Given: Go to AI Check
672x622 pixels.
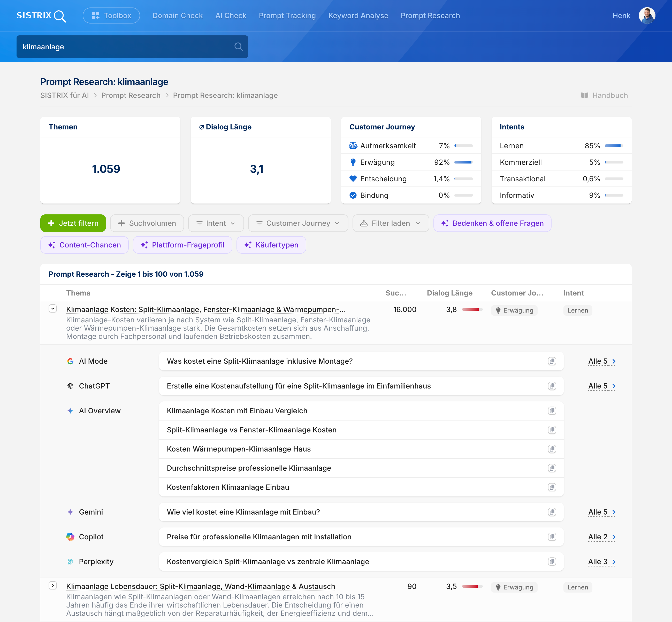Looking at the screenshot, I should point(231,15).
